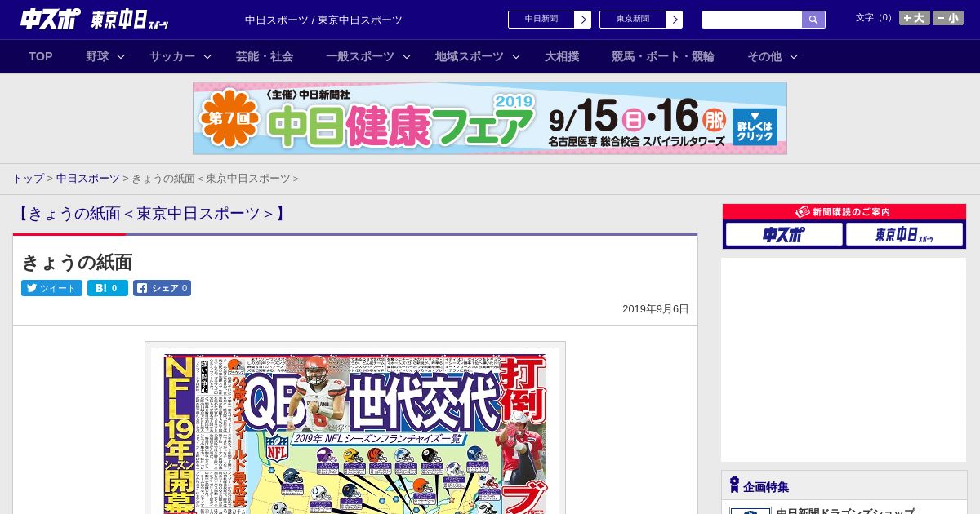This screenshot has height=514, width=980.
Task: Share via Twitter ツイート button
Action: (51, 288)
